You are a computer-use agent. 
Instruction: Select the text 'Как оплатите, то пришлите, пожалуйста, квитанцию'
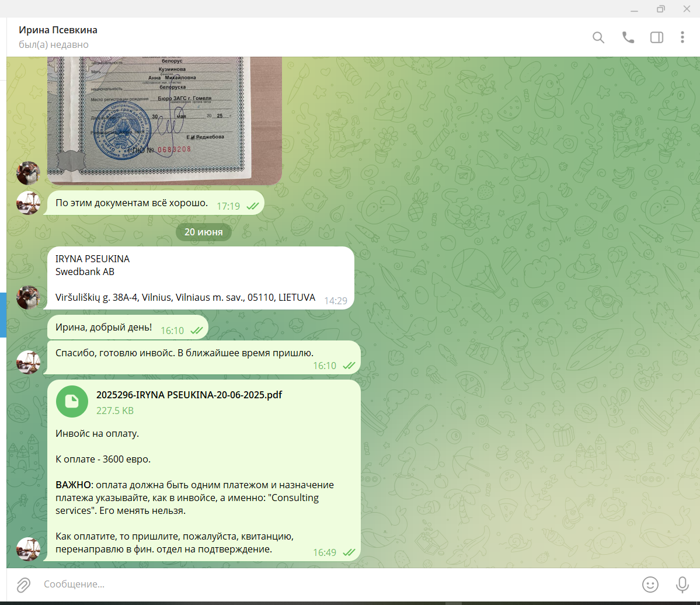pyautogui.click(x=175, y=536)
